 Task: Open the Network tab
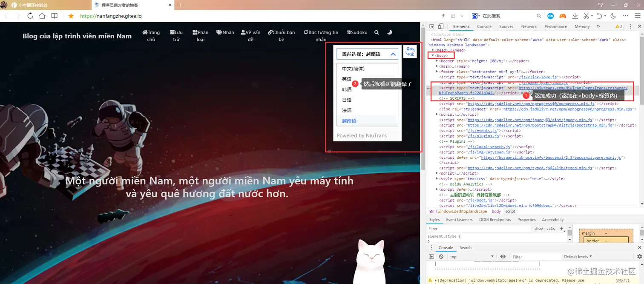[529, 26]
